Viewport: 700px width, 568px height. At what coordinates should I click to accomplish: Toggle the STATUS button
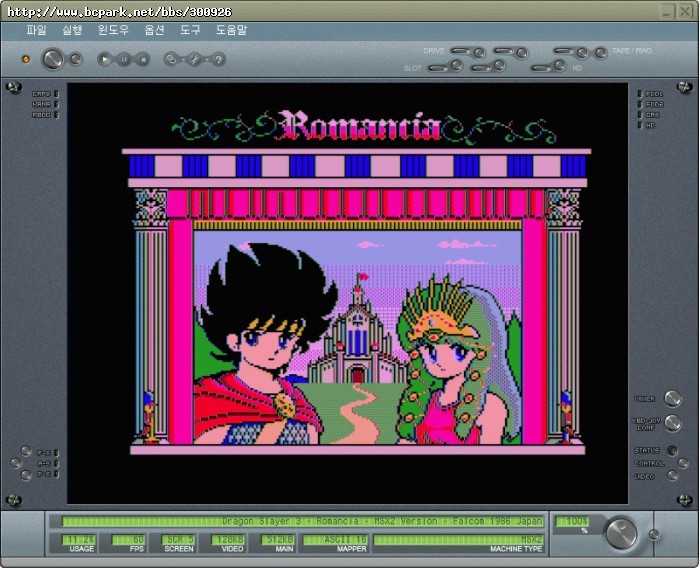click(x=672, y=450)
